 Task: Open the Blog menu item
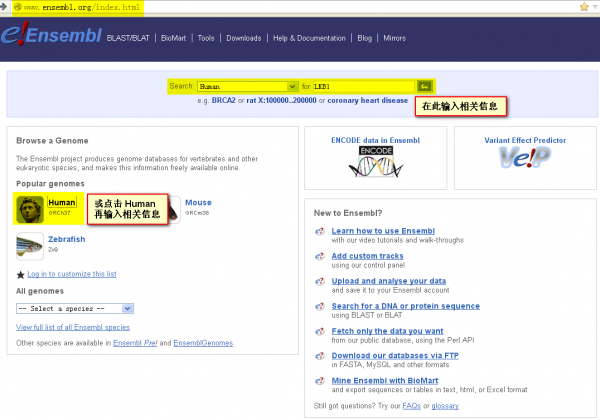pos(365,38)
